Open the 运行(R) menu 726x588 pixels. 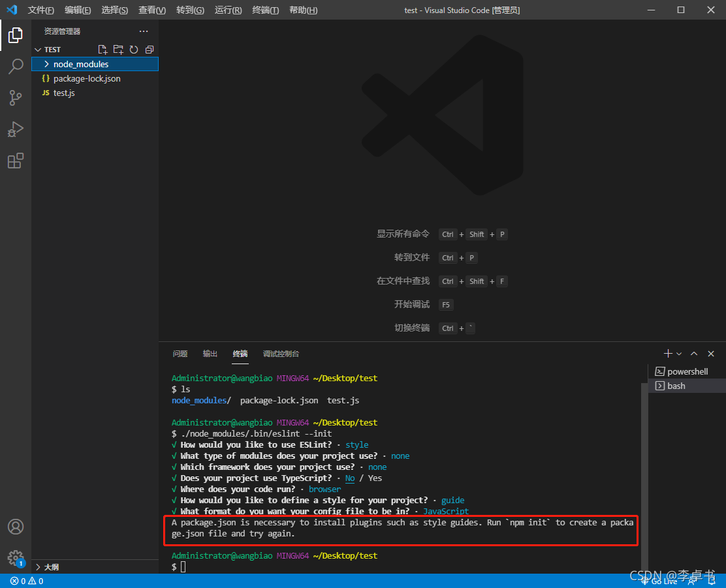point(229,10)
